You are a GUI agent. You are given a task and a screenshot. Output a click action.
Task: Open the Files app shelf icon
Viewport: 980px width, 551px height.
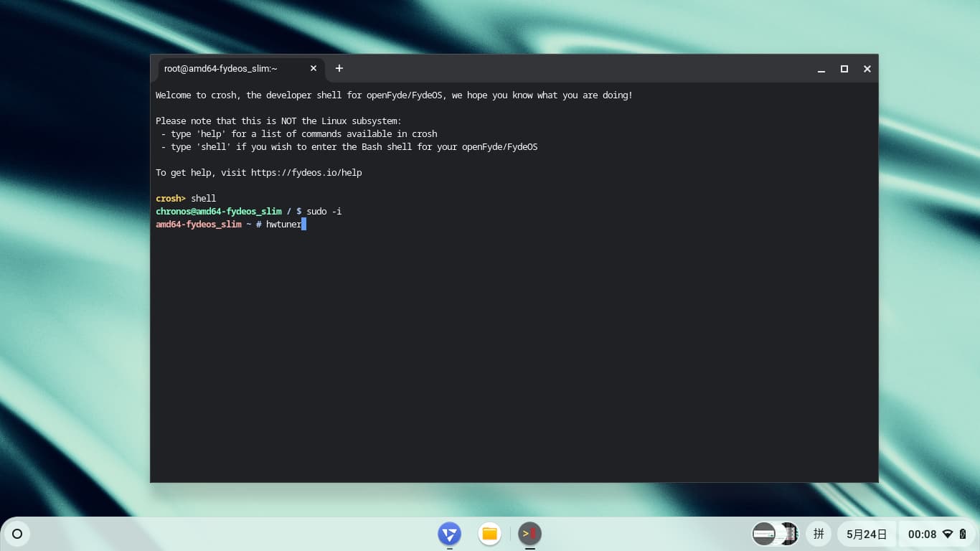tap(490, 534)
